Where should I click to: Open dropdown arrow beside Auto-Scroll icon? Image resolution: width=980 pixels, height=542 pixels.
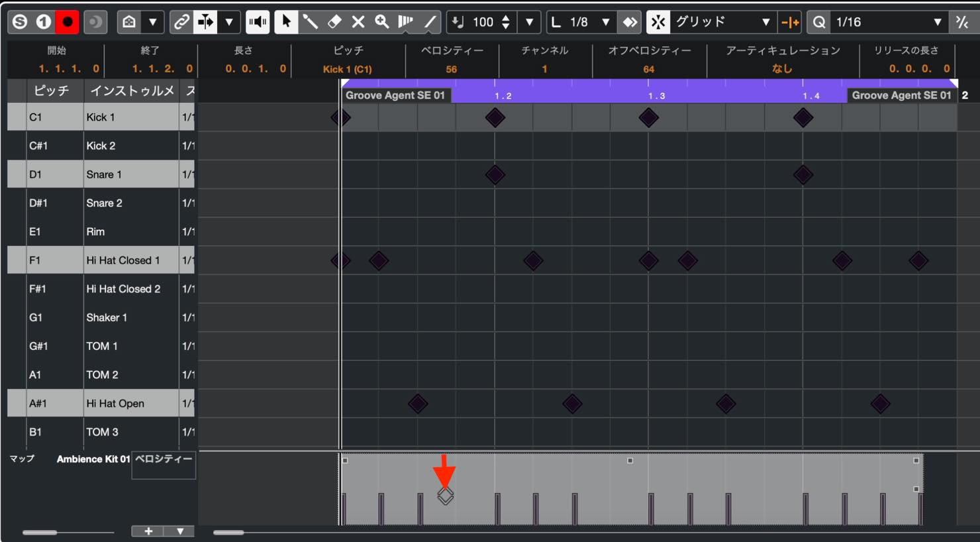point(229,22)
